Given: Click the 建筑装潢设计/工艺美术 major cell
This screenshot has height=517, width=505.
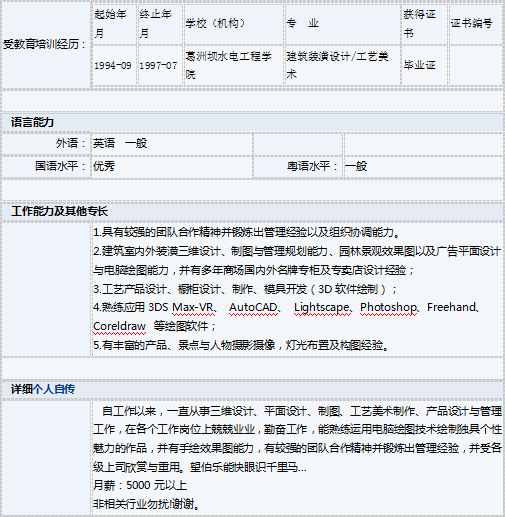Looking at the screenshot, I should click(x=337, y=65).
